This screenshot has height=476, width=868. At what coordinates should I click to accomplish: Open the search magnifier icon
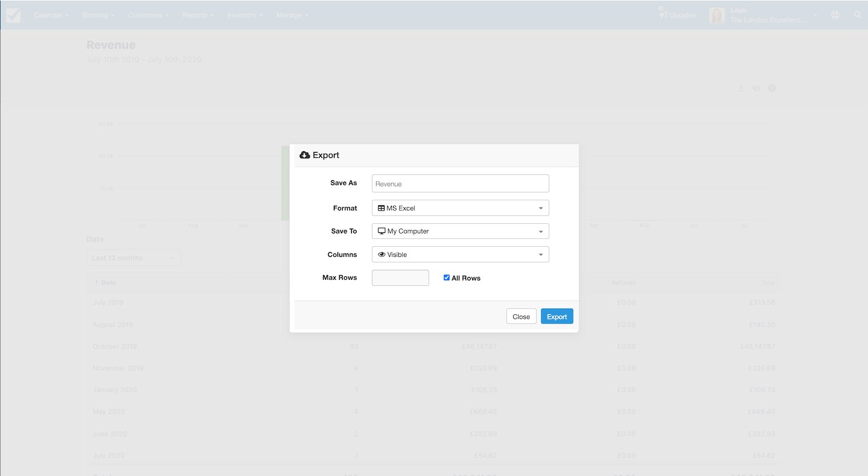click(x=858, y=15)
